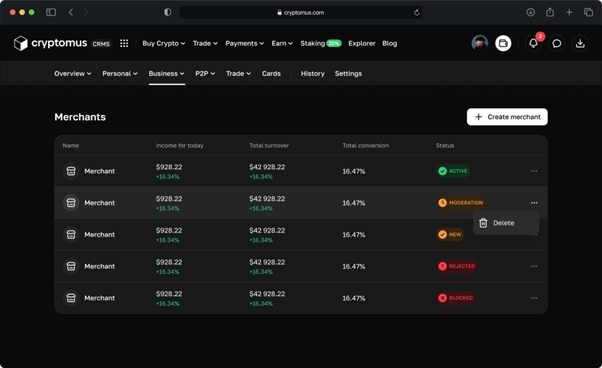This screenshot has width=602, height=368.
Task: Expand the secondary-bar Trade submenu
Action: point(238,73)
